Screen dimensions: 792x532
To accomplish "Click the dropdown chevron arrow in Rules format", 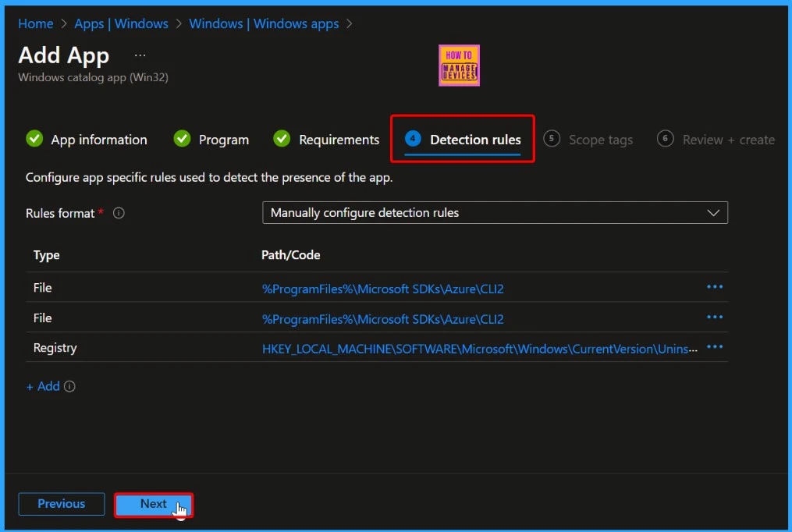I will pos(713,213).
